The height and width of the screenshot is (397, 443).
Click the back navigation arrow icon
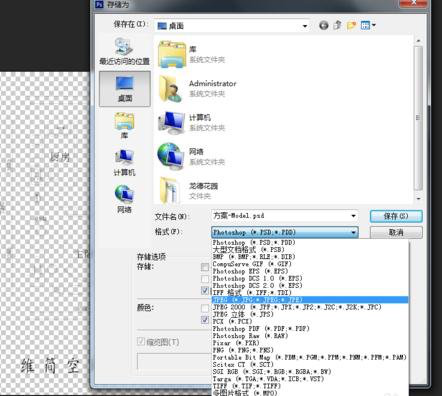(323, 25)
